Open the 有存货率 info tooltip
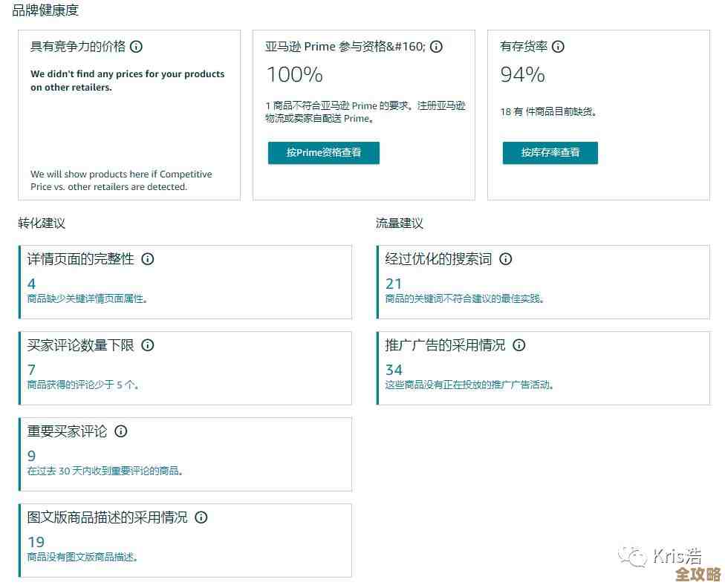This screenshot has height=588, width=725. [557, 47]
